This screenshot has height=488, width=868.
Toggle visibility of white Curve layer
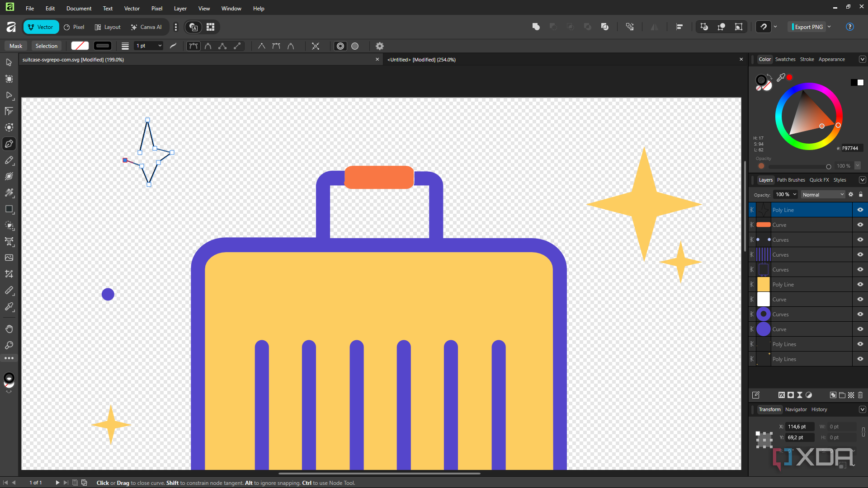(860, 299)
